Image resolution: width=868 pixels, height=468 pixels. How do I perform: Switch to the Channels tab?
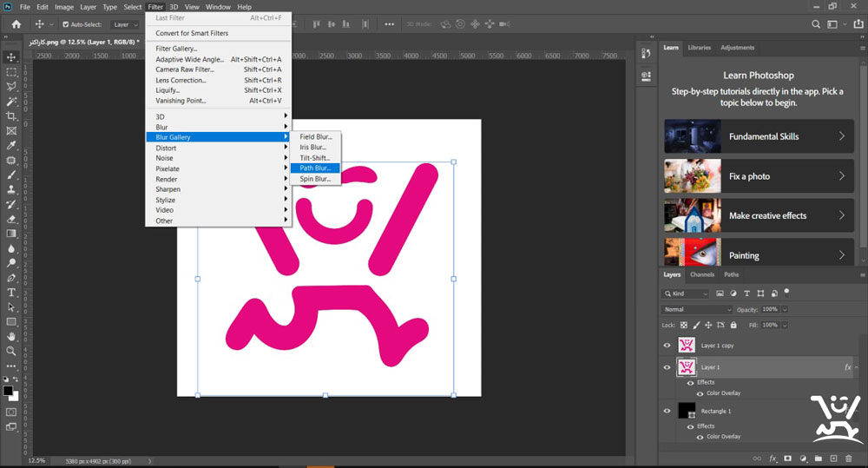coord(702,274)
